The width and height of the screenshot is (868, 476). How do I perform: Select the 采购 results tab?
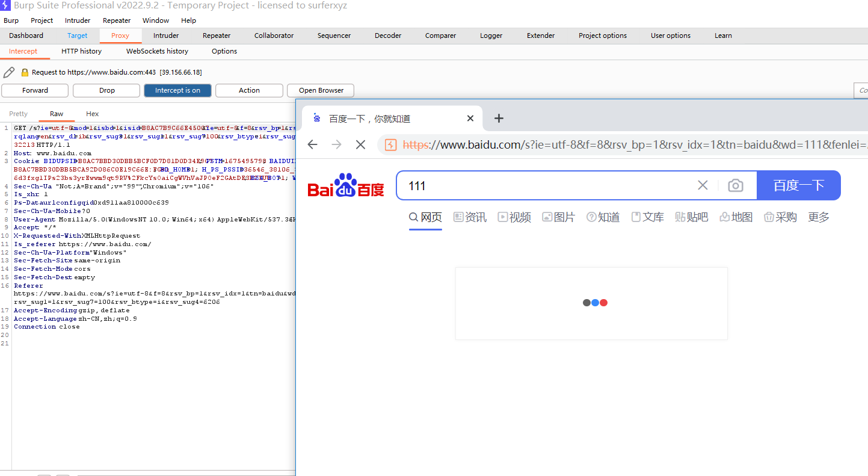[x=780, y=217]
